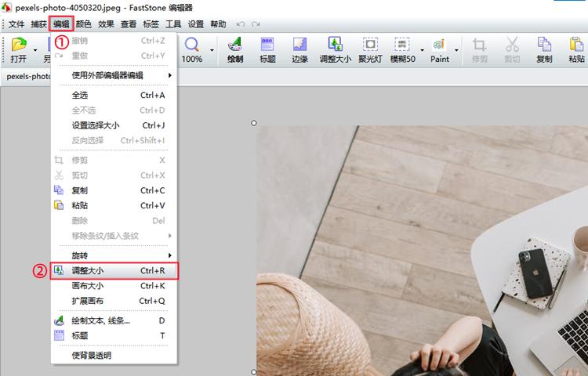Choose 绘制文本, 线条... menu entry
This screenshot has height=376, width=588.
[114, 320]
